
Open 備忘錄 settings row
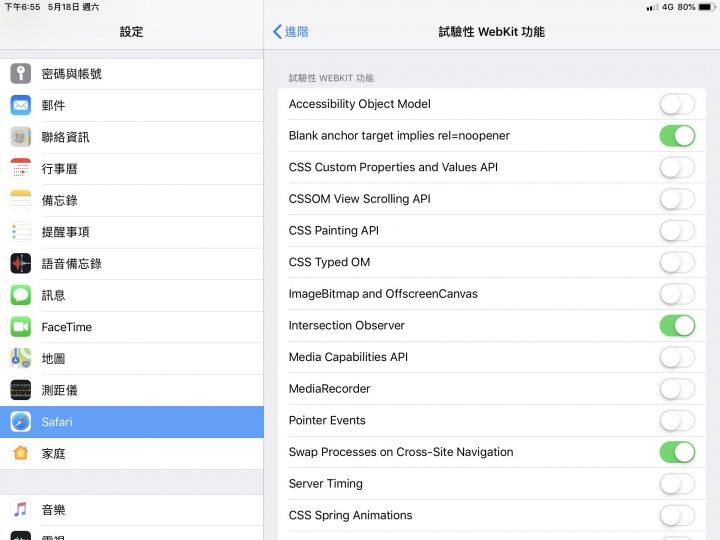coord(132,201)
